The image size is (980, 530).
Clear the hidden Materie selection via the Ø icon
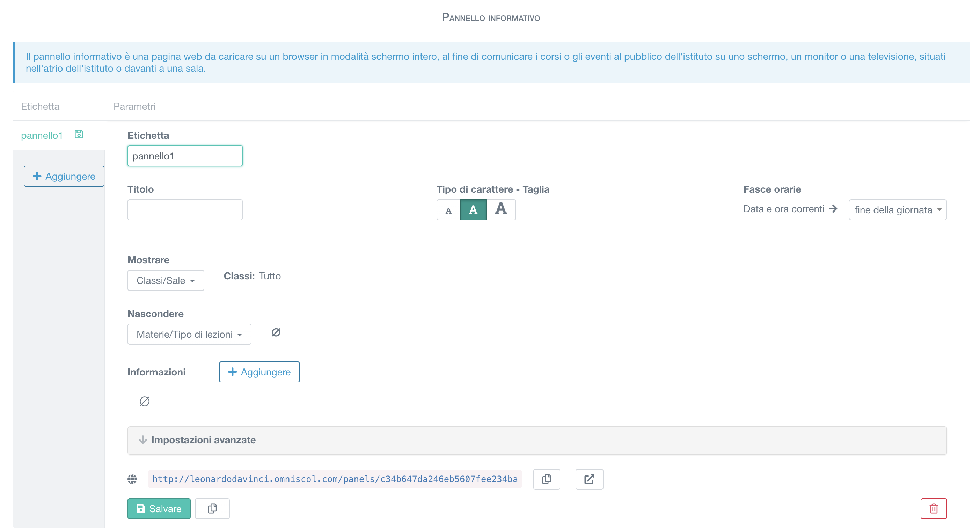(x=276, y=332)
